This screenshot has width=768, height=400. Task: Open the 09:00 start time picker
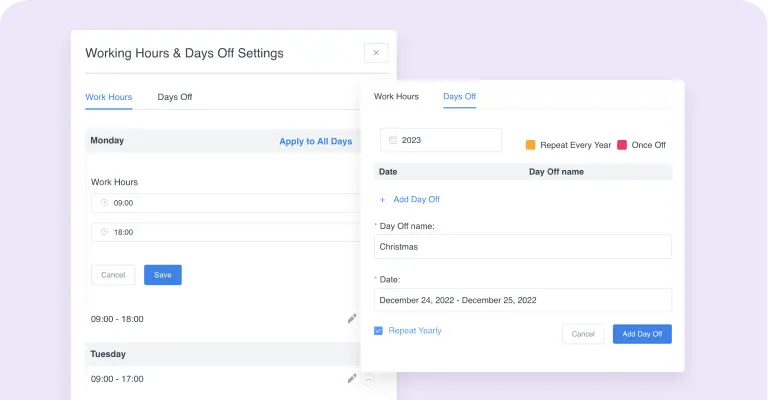coord(226,203)
